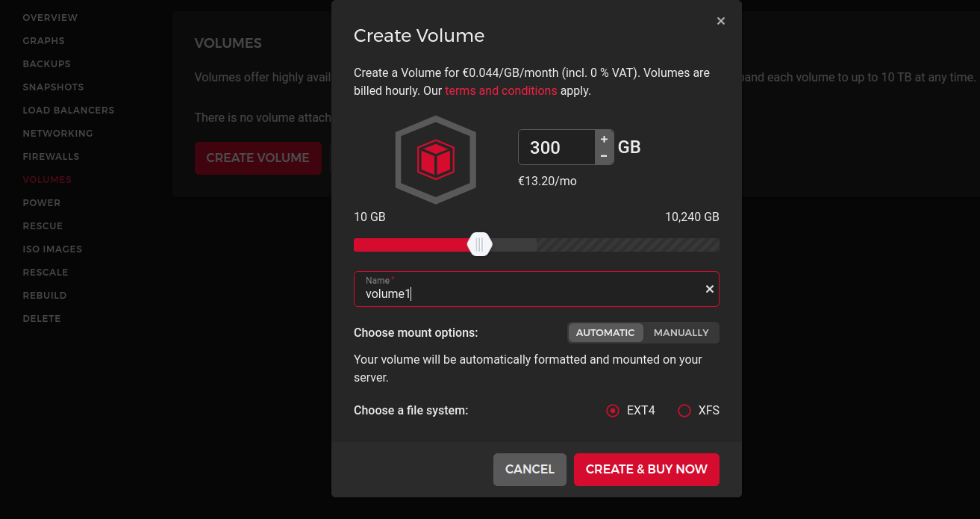This screenshot has width=980, height=519.
Task: Click the GB size input field
Action: pos(555,147)
